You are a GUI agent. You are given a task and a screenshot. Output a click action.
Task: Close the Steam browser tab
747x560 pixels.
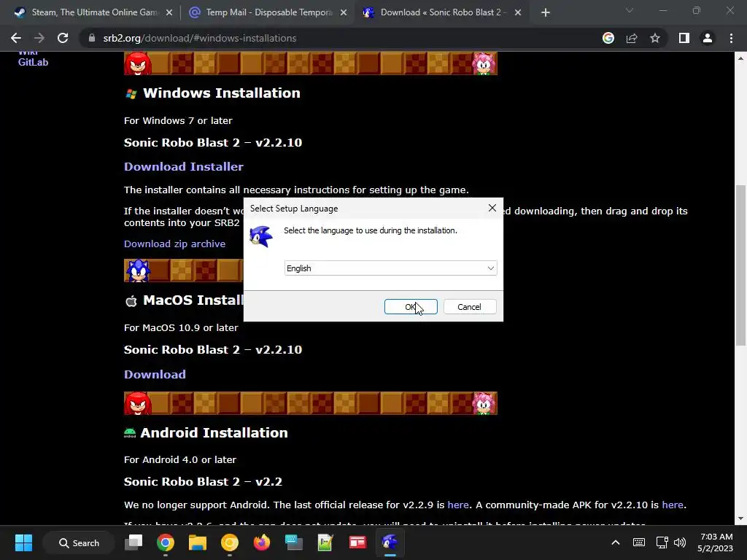pos(169,13)
